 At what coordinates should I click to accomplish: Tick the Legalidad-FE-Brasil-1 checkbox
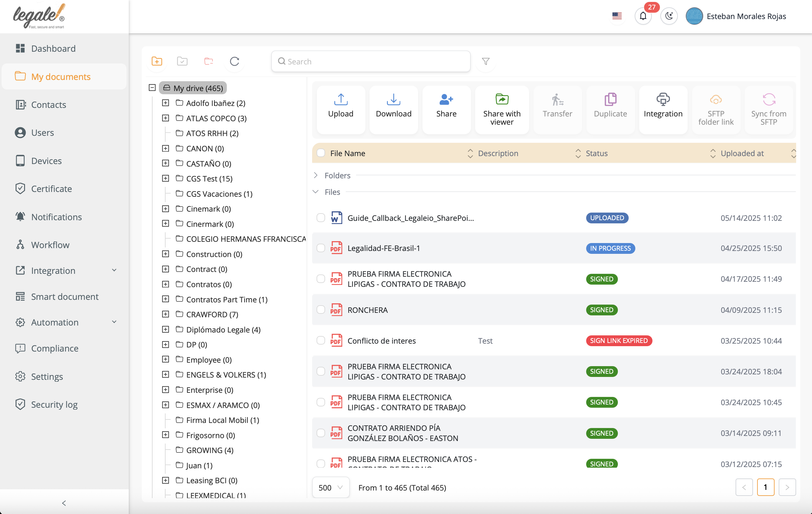(x=321, y=248)
